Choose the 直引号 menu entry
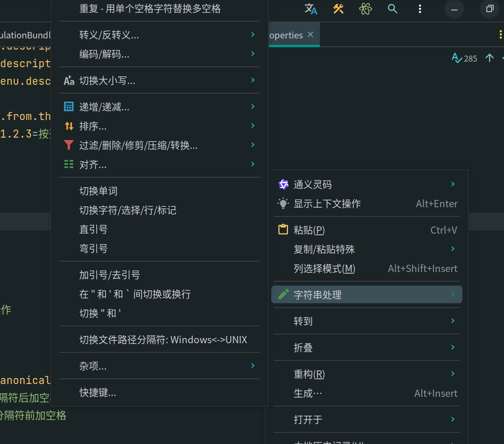504x444 pixels. click(x=160, y=229)
